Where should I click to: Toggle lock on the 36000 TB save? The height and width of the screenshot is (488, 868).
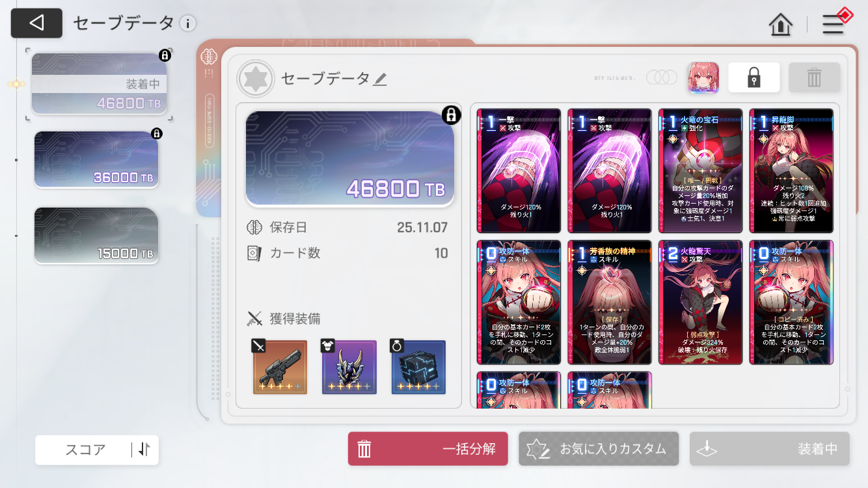tap(156, 133)
